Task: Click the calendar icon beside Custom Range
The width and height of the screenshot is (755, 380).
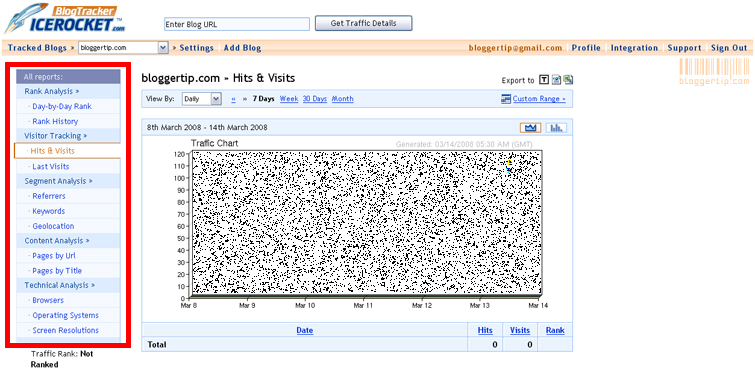Action: pyautogui.click(x=506, y=99)
